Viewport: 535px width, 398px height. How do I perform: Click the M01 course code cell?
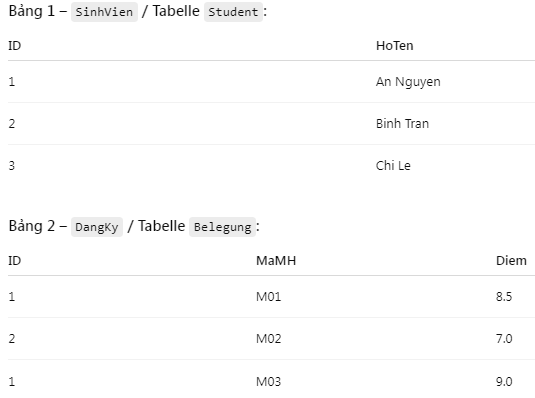pyautogui.click(x=269, y=297)
